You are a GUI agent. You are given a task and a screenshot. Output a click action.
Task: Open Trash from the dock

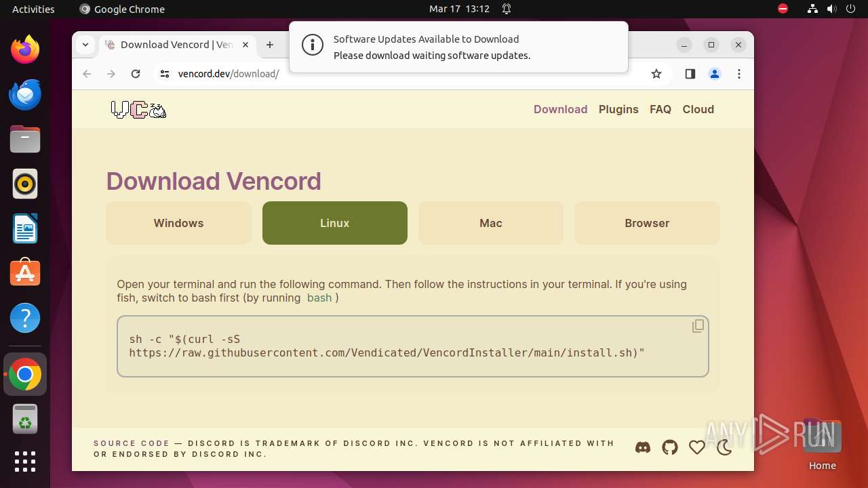point(25,420)
